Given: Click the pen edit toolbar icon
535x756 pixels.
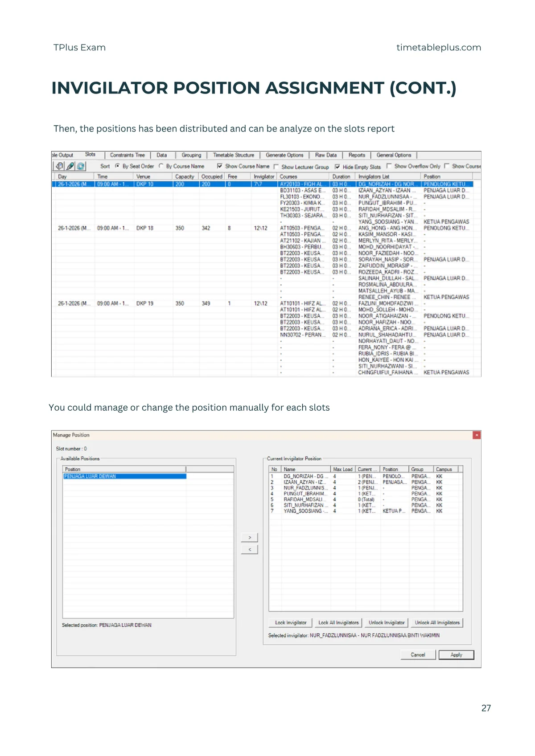Looking at the screenshot, I should (x=70, y=166).
